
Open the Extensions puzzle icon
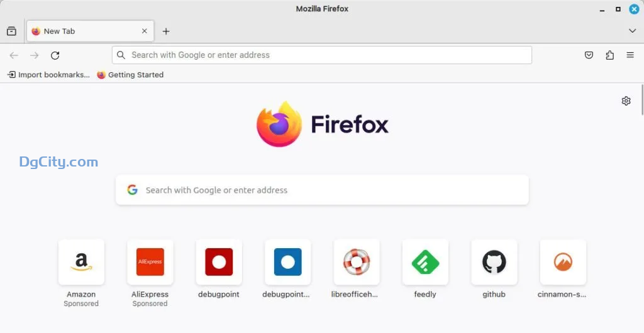pyautogui.click(x=610, y=55)
